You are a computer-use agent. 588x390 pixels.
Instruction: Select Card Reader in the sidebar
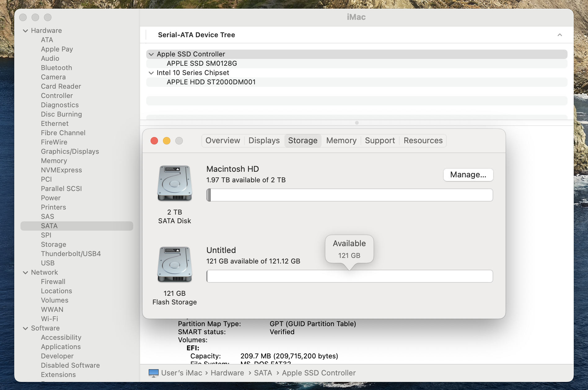point(61,86)
